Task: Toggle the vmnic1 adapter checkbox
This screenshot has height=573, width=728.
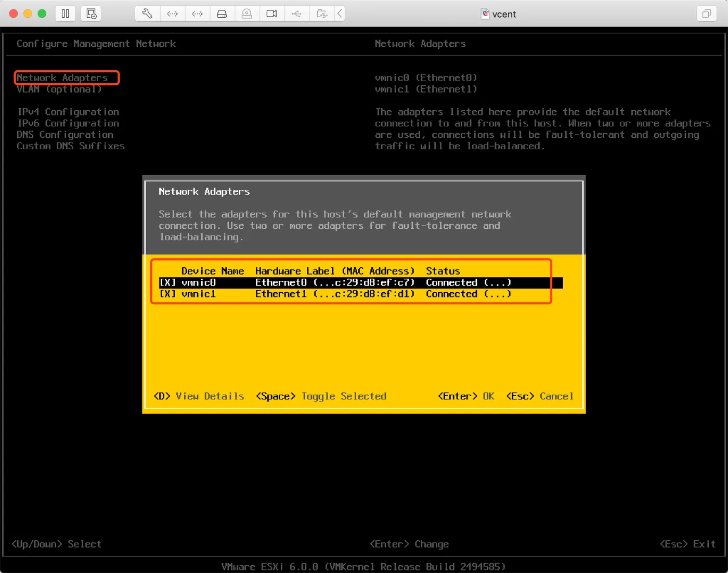Action: point(167,294)
